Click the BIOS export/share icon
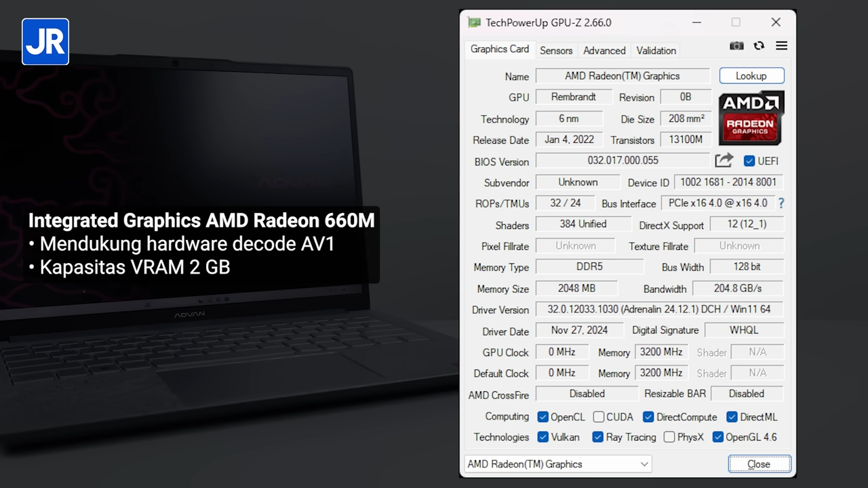Image resolution: width=868 pixels, height=488 pixels. pyautogui.click(x=724, y=160)
